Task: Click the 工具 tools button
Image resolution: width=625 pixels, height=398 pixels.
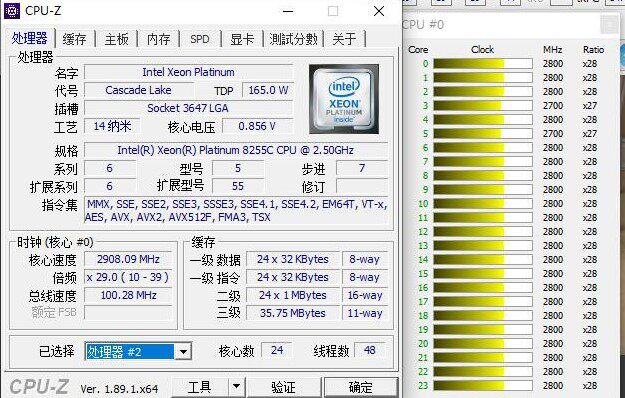Action: [200, 387]
